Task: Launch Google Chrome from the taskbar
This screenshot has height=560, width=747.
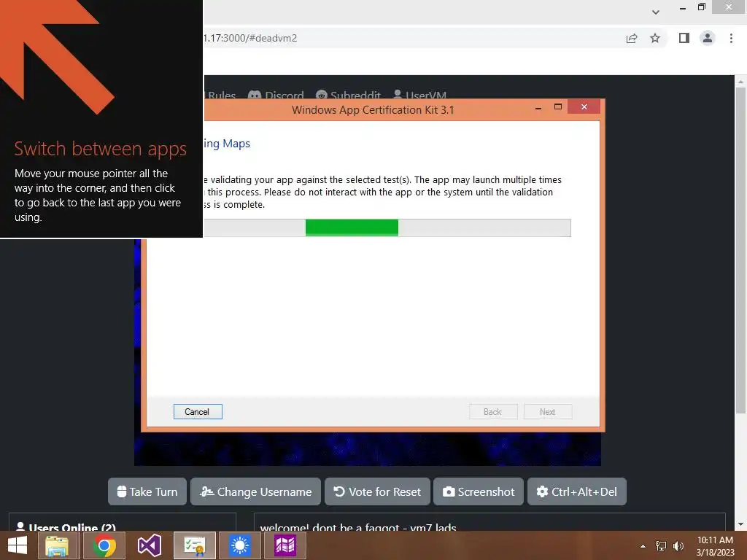Action: 104,545
